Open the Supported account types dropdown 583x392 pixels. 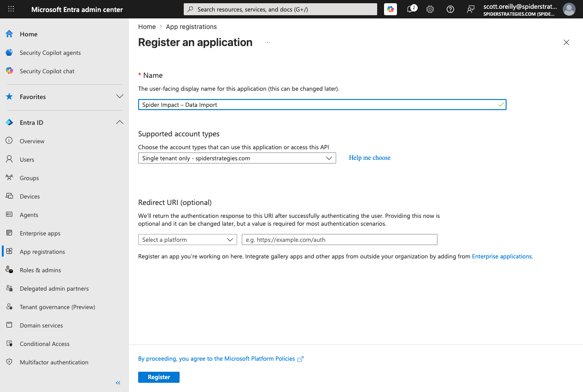237,158
